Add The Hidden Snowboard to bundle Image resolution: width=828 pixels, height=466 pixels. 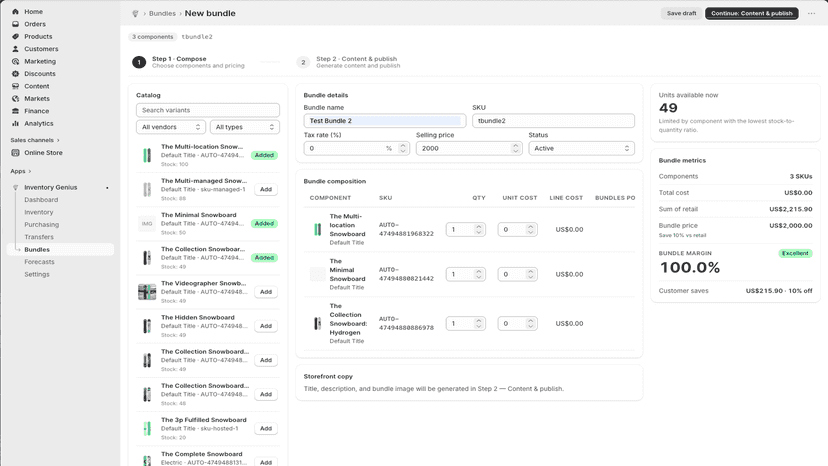click(x=266, y=326)
